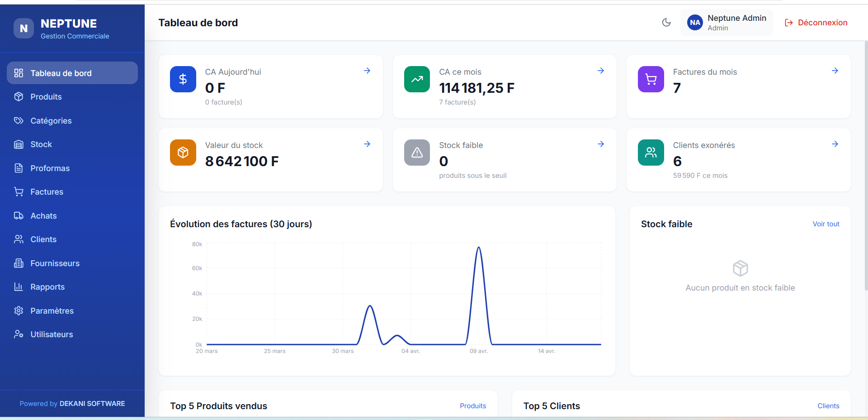Click the NA avatar circle
The width and height of the screenshot is (868, 420).
(695, 23)
